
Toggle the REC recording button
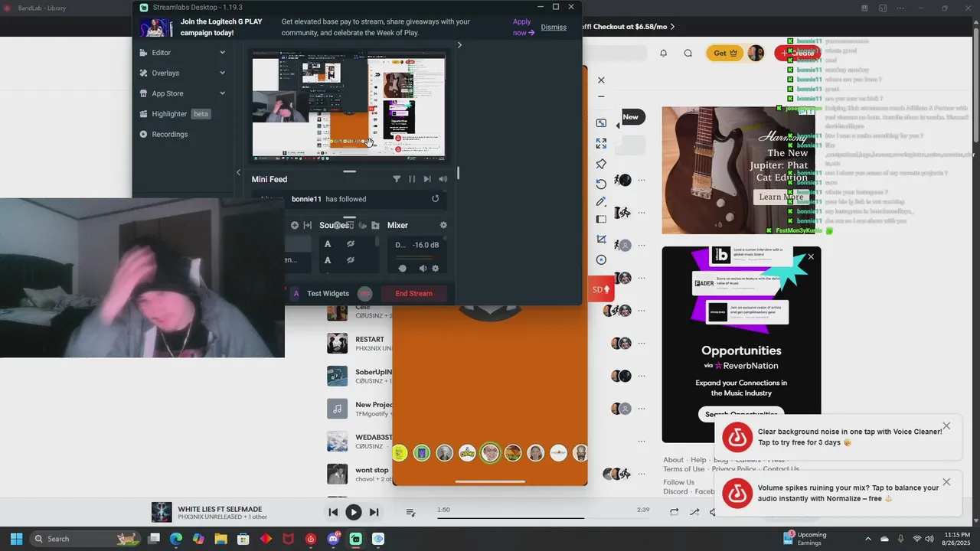(x=365, y=293)
